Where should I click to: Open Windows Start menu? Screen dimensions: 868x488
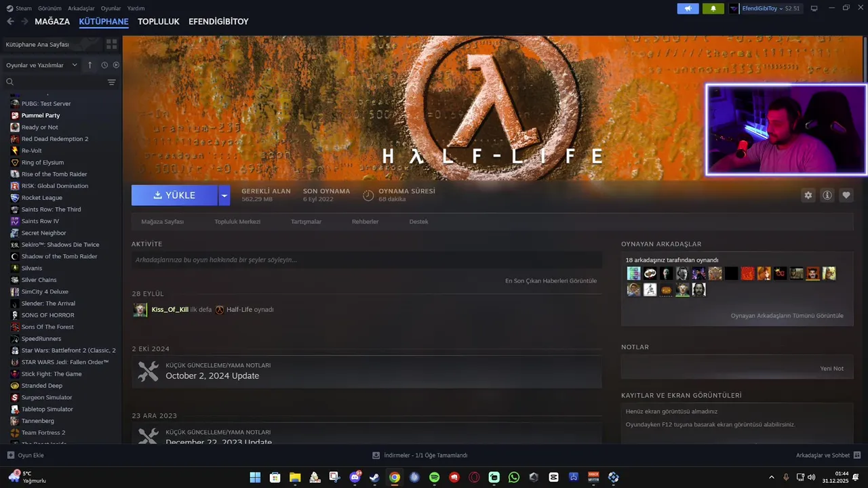(x=255, y=477)
